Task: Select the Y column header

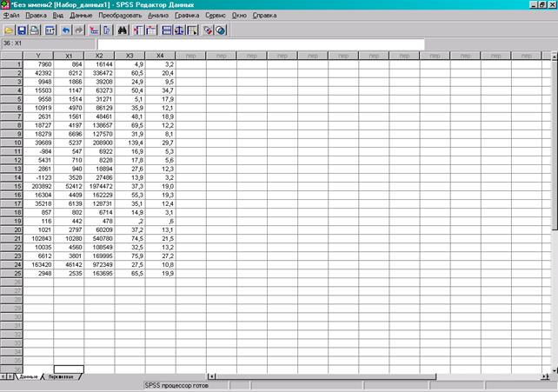Action: click(38, 56)
